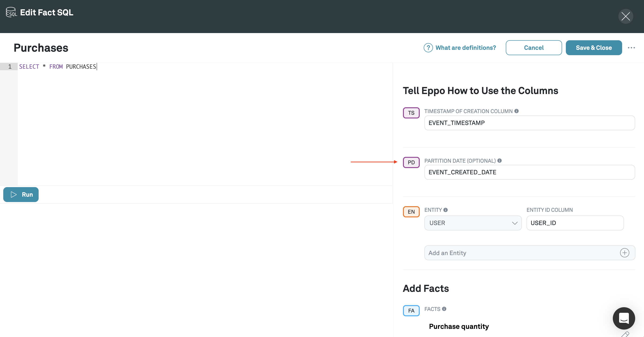
Task: Click the plus icon in Add an Entity
Action: pos(624,253)
